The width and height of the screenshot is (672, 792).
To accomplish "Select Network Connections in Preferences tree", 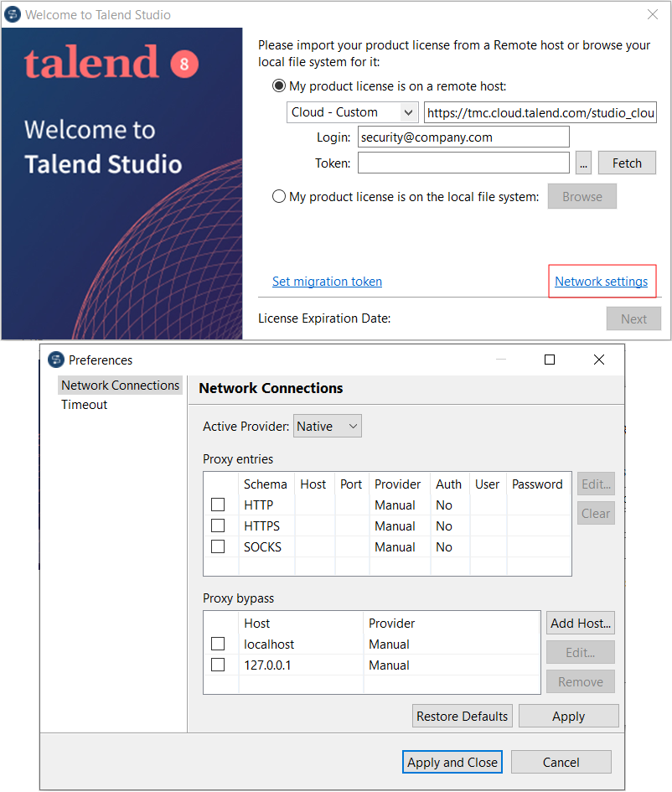I will pyautogui.click(x=120, y=385).
